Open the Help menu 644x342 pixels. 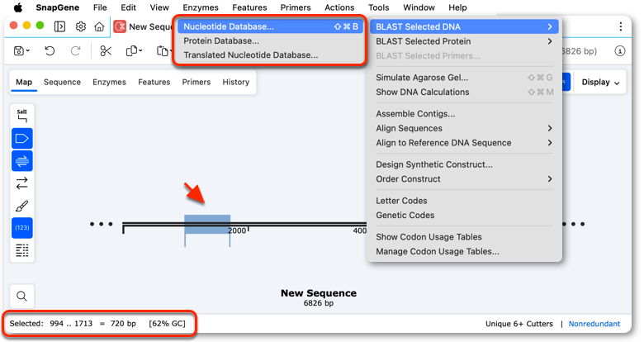[x=457, y=7]
